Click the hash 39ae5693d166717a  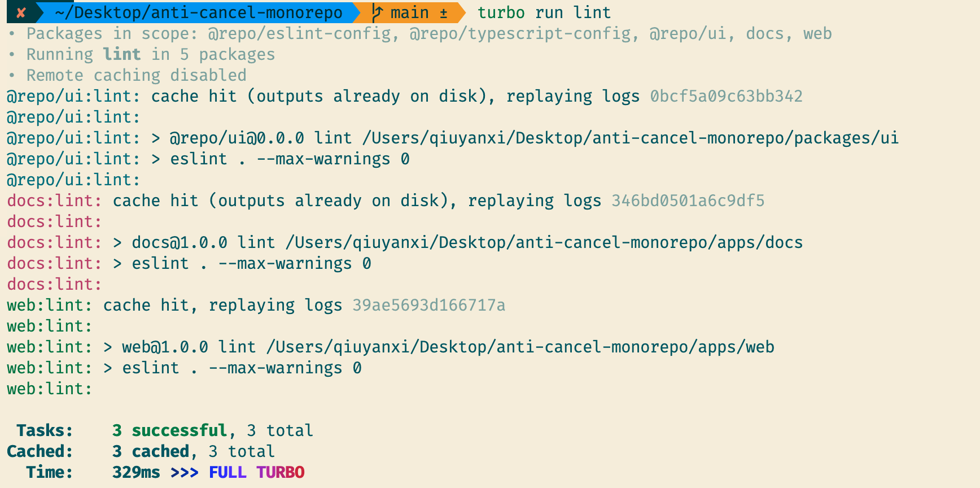(429, 306)
